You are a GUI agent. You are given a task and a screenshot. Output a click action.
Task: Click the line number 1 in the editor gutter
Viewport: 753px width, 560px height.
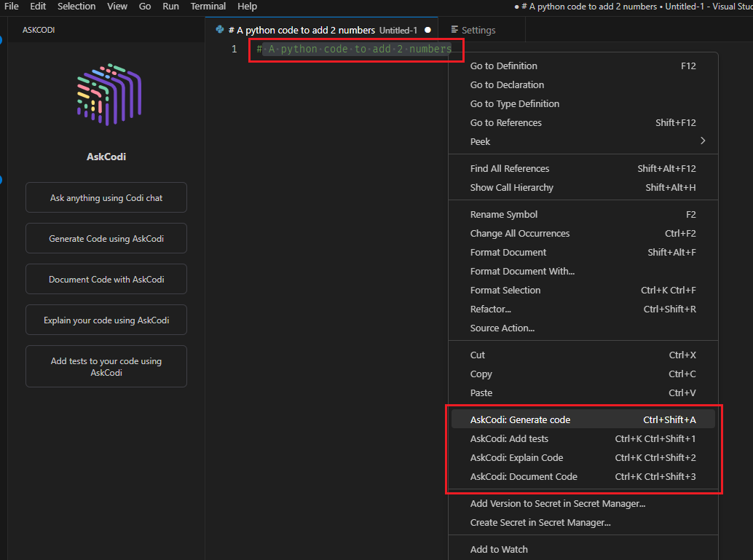click(x=234, y=49)
